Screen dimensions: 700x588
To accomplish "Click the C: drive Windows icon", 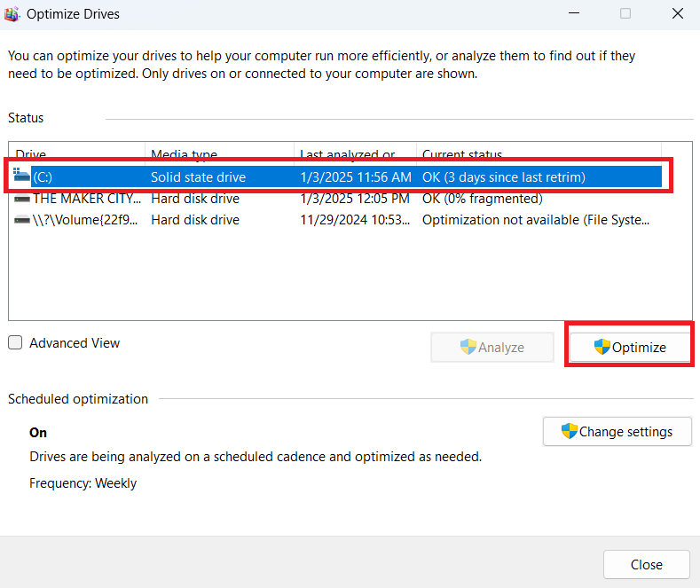I will pyautogui.click(x=21, y=175).
